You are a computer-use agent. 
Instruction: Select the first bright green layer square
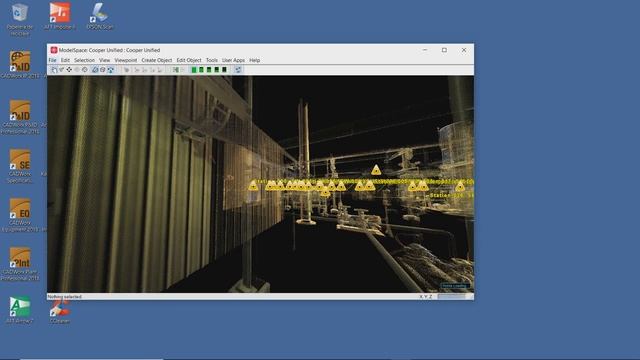click(x=194, y=70)
